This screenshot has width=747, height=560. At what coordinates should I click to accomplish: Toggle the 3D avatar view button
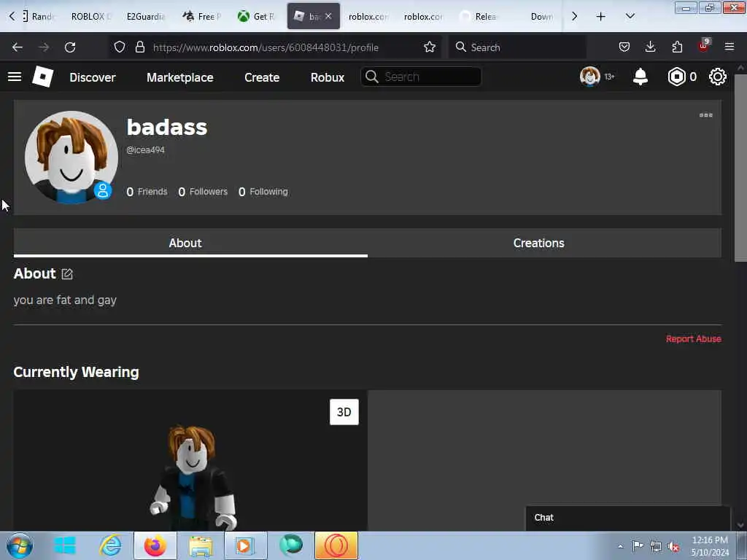(344, 412)
